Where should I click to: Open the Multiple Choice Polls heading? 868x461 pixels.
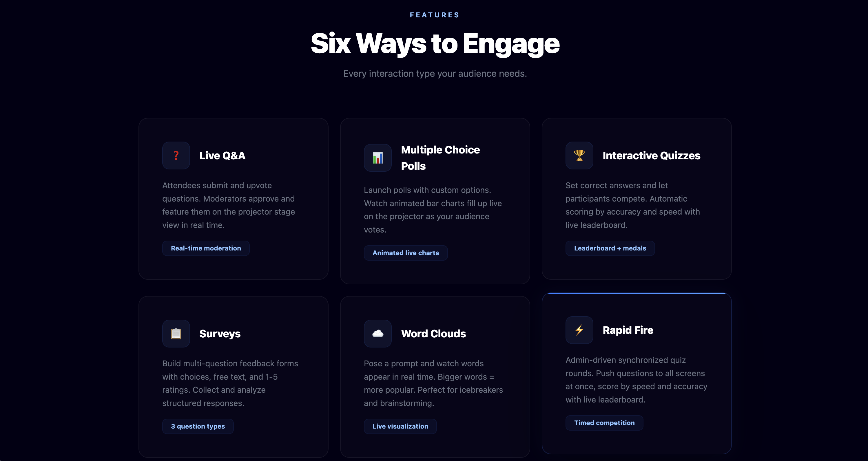click(x=440, y=158)
